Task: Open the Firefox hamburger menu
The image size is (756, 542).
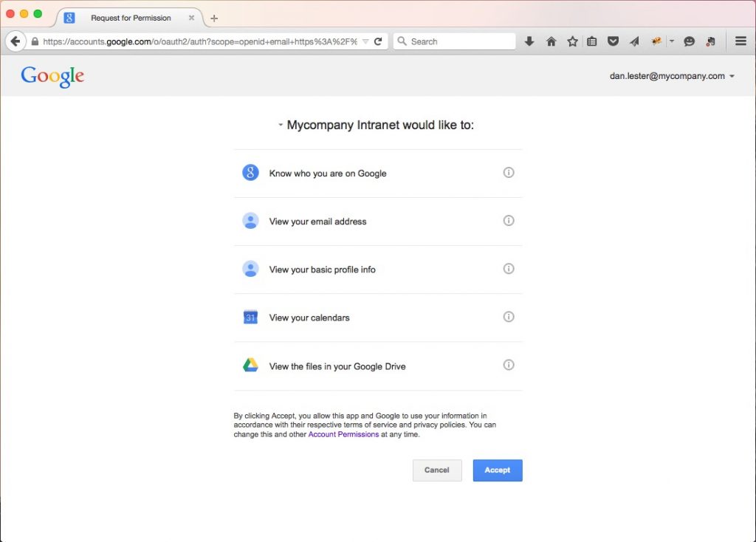Action: tap(740, 41)
